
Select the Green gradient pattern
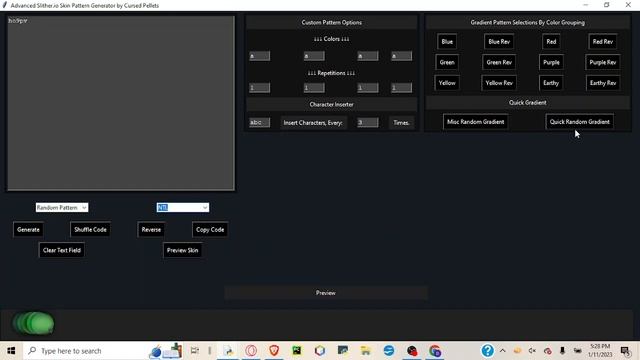(x=447, y=62)
